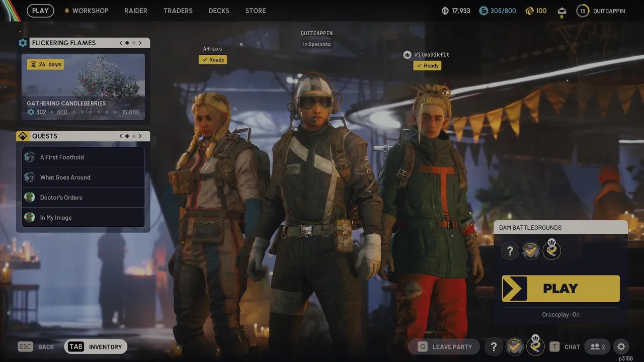Go to next Flickering Flames page arrow
644x362 pixels.
[140, 43]
